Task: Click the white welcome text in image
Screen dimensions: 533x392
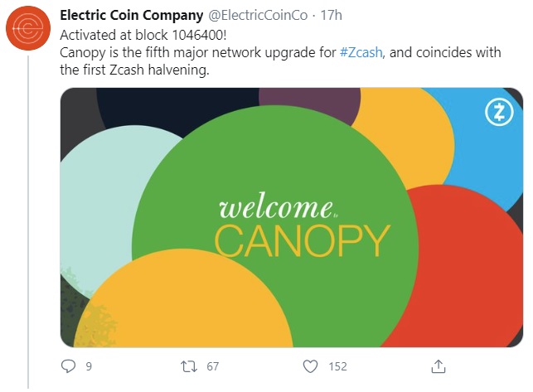Action: (274, 207)
